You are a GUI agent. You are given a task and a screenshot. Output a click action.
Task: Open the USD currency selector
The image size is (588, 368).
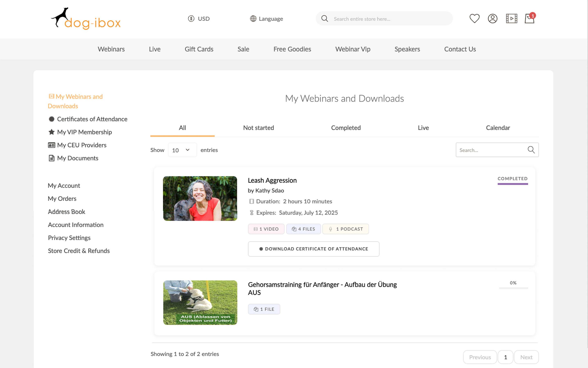pos(199,18)
